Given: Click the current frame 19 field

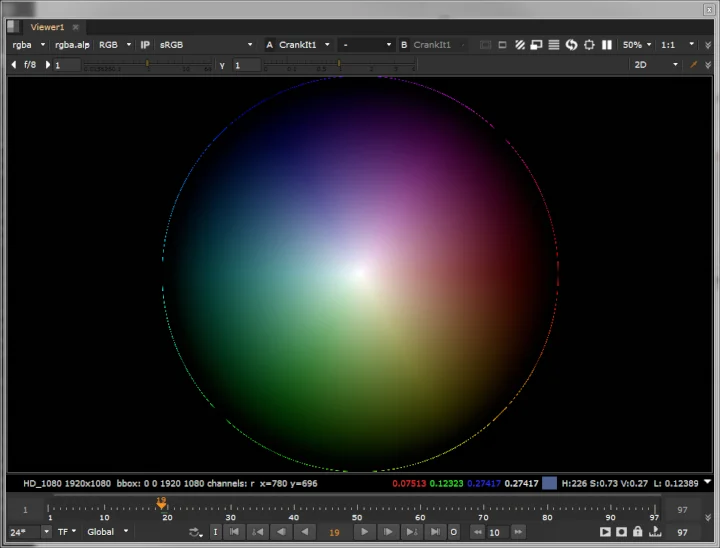Looking at the screenshot, I should 334,532.
